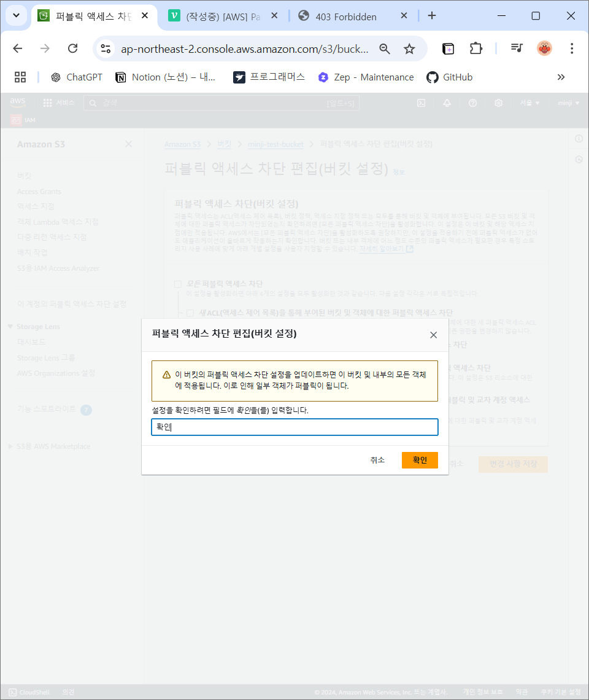Viewport: 589px width, 700px height.
Task: Open the CloudShell icon in header
Action: tap(421, 103)
